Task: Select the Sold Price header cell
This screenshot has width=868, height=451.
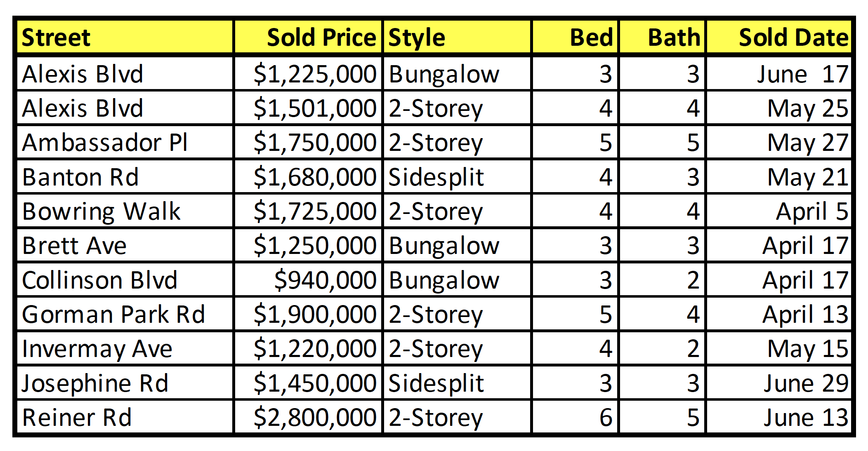Action: pyautogui.click(x=308, y=37)
